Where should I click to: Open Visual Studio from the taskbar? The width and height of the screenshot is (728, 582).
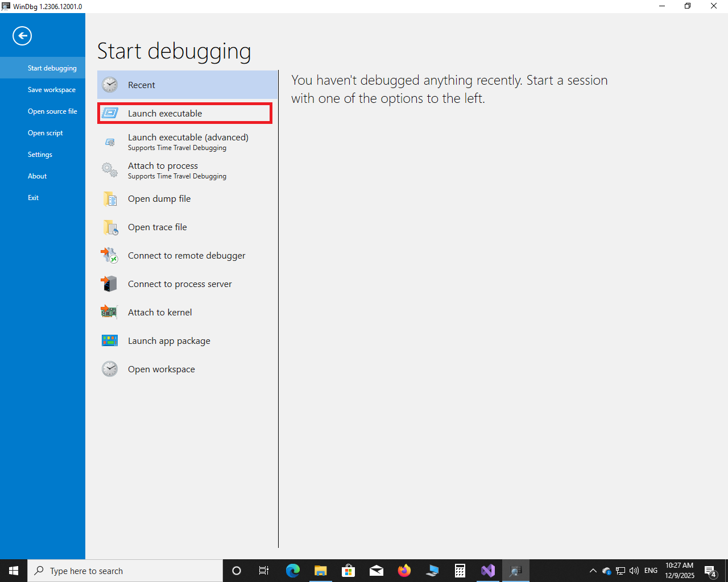click(x=487, y=571)
